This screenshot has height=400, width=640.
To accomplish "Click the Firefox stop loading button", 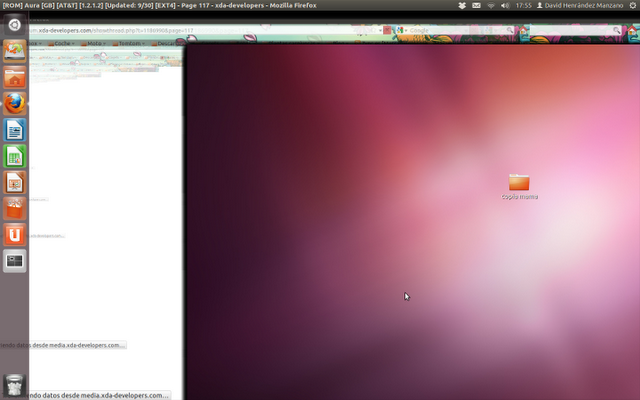I will 387,30.
